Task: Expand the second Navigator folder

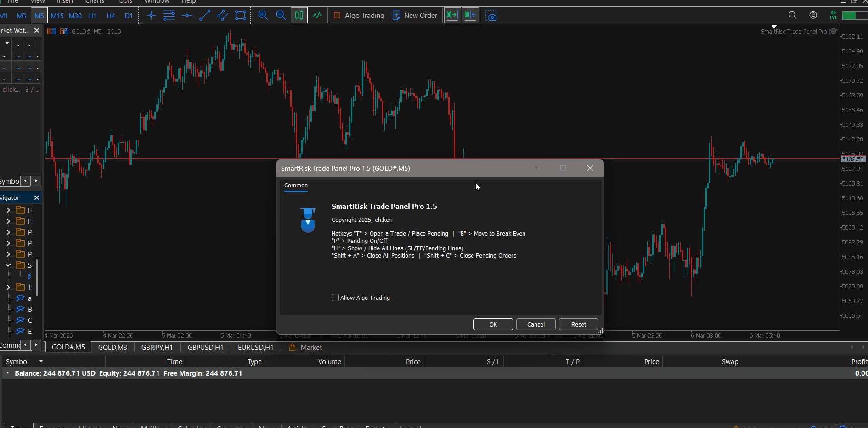Action: 8,221
